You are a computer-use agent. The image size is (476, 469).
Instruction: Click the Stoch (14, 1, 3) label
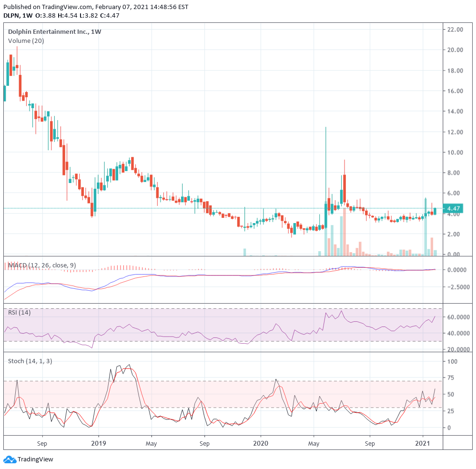coord(30,361)
